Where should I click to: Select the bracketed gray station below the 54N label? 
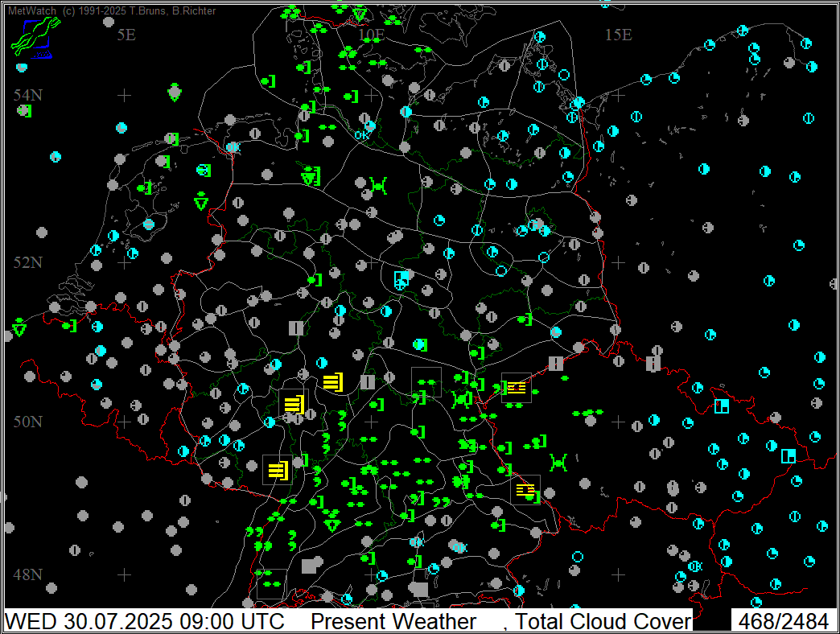[x=25, y=111]
